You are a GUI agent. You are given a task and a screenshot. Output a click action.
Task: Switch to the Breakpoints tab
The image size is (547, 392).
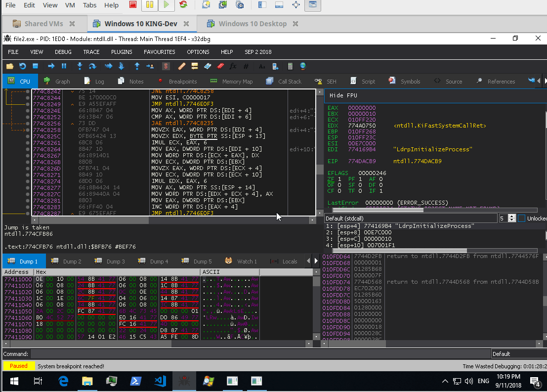tap(177, 82)
